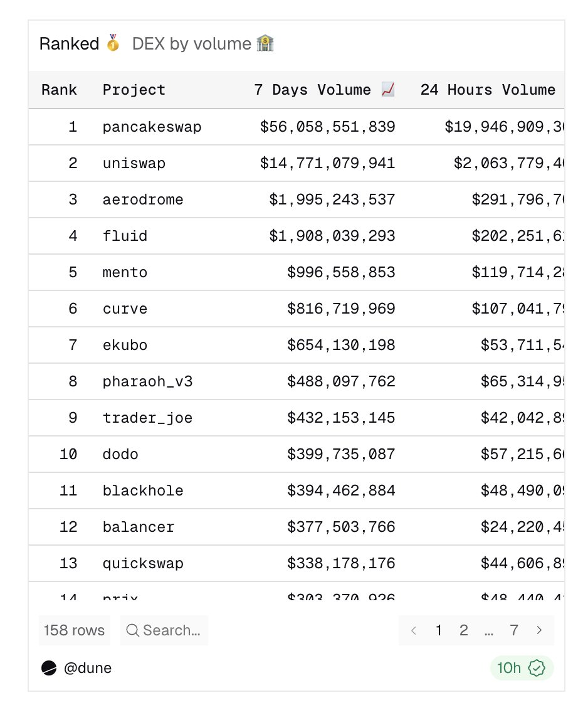Go to the next page arrow

coord(539,630)
